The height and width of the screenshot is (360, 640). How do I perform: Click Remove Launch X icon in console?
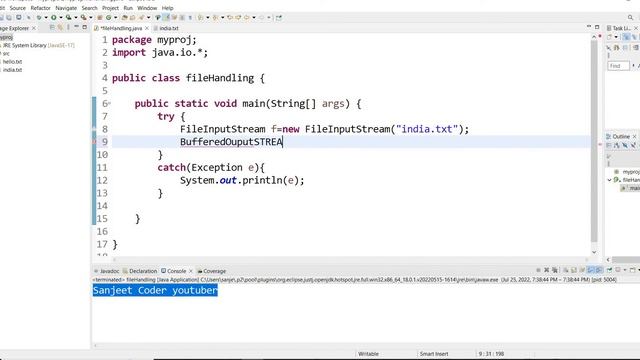tap(547, 270)
